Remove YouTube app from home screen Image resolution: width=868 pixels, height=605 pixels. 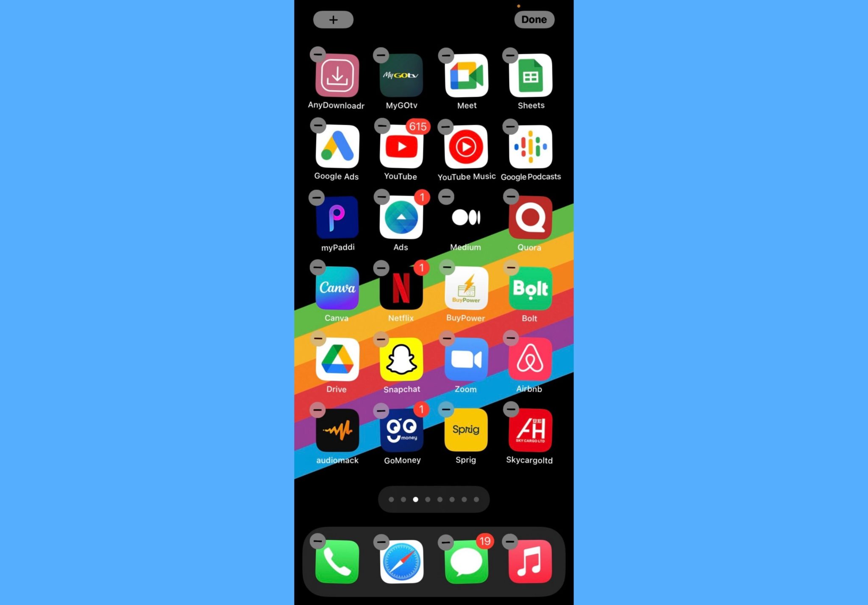pos(381,126)
